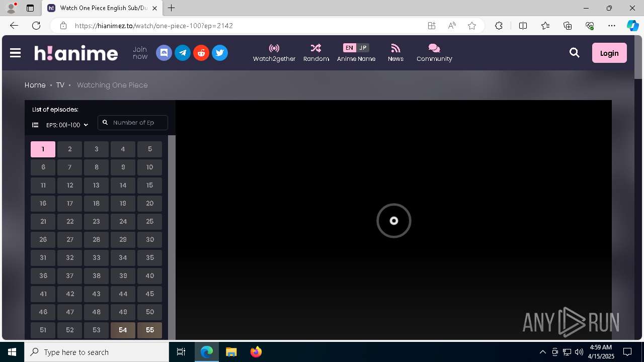The height and width of the screenshot is (362, 644).
Task: Open the hamburger sidebar menu
Action: tap(15, 53)
